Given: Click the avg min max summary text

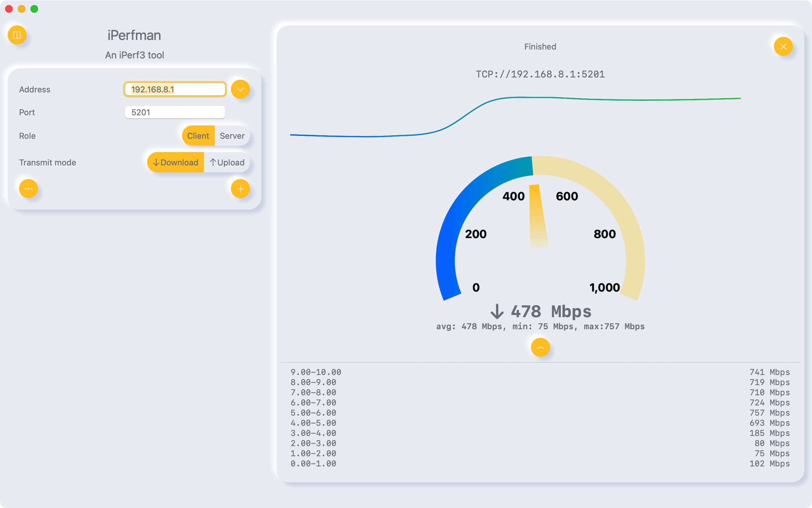Looking at the screenshot, I should (540, 326).
